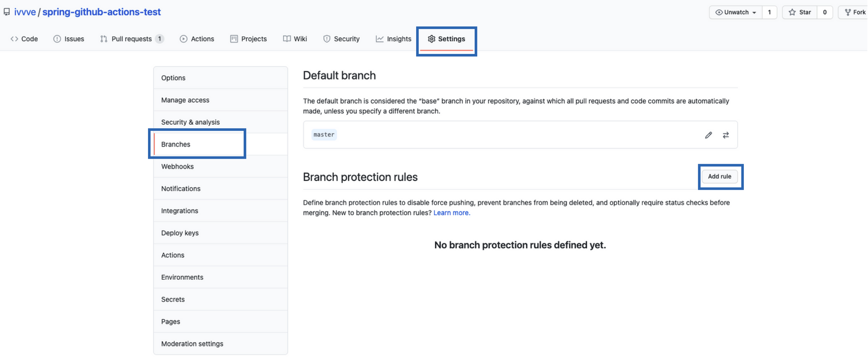
Task: Open Secrets settings
Action: click(220, 299)
